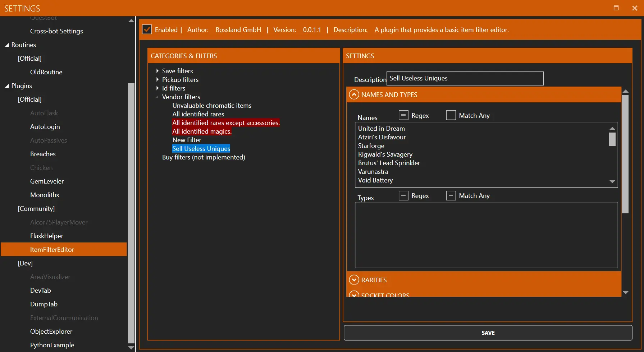Click settings panel scroll up arrow
644x352 pixels.
(x=625, y=91)
